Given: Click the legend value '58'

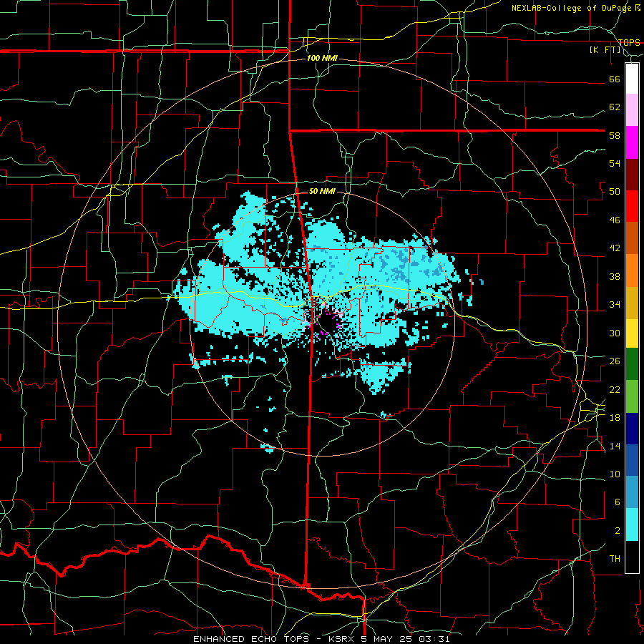Looking at the screenshot, I should point(615,135).
